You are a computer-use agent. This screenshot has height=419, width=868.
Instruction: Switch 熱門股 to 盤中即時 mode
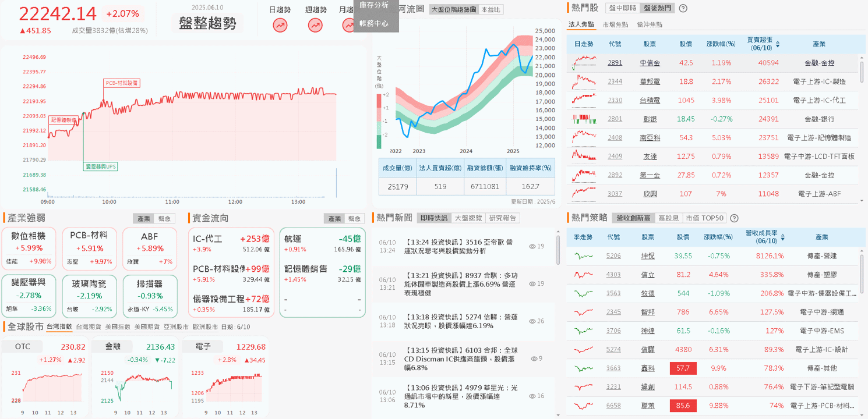623,8
